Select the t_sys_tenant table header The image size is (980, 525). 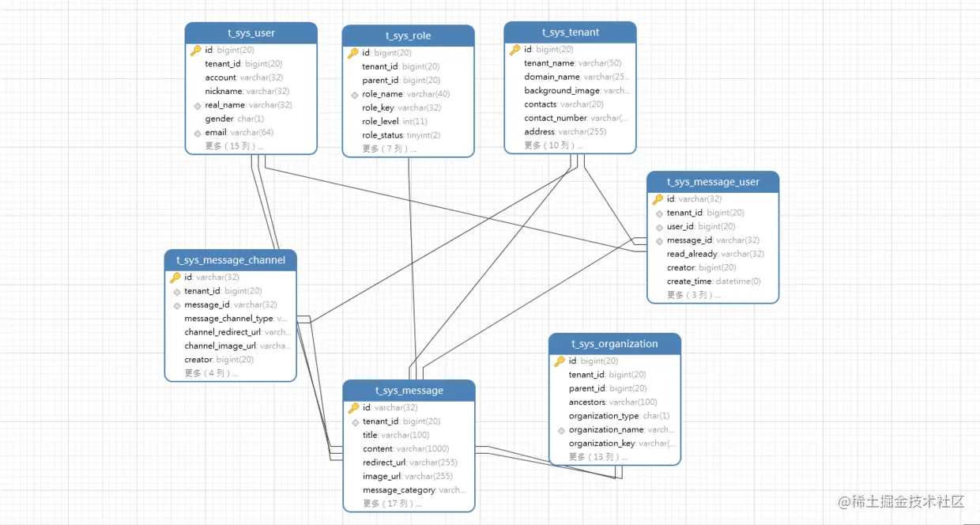tap(571, 32)
